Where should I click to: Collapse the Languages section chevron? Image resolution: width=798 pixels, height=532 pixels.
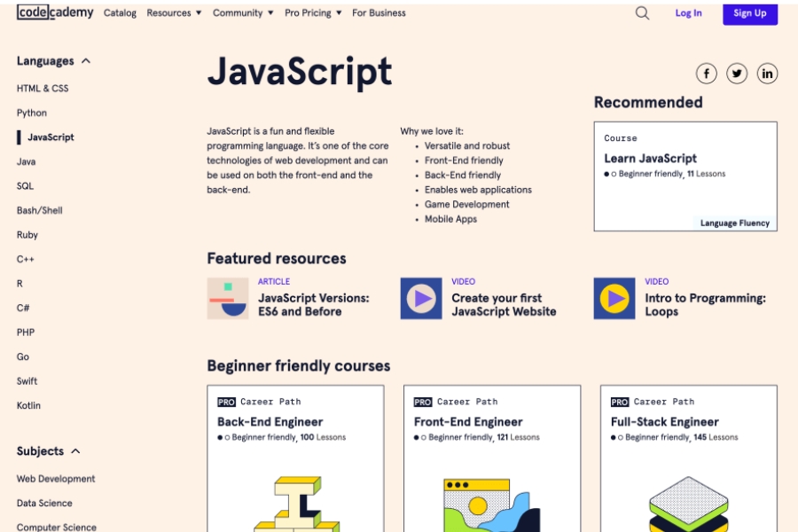click(86, 61)
